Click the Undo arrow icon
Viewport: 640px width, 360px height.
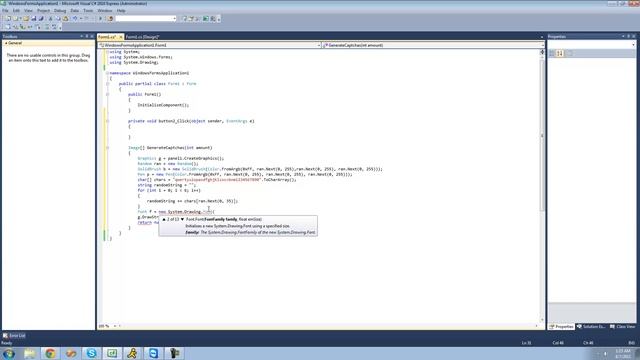click(75, 19)
